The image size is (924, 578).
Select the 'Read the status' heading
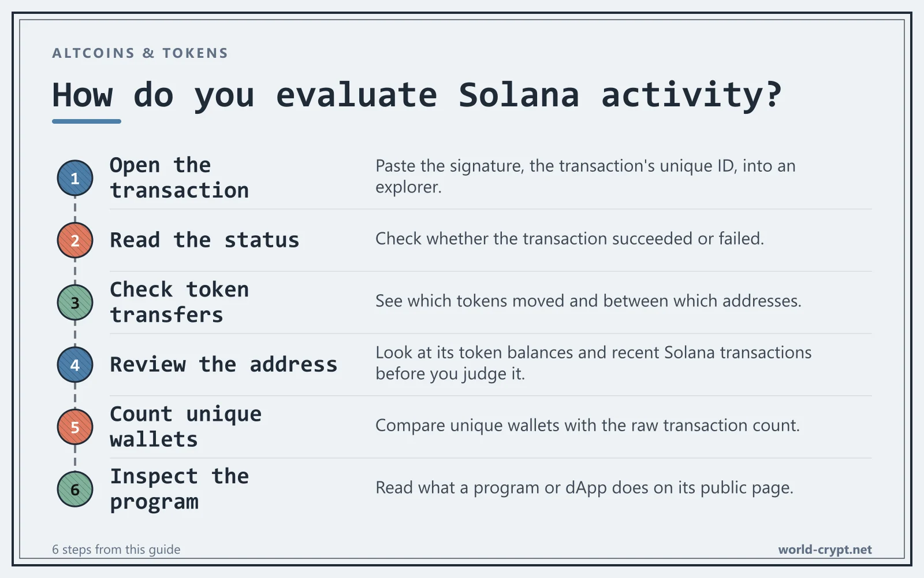click(204, 240)
